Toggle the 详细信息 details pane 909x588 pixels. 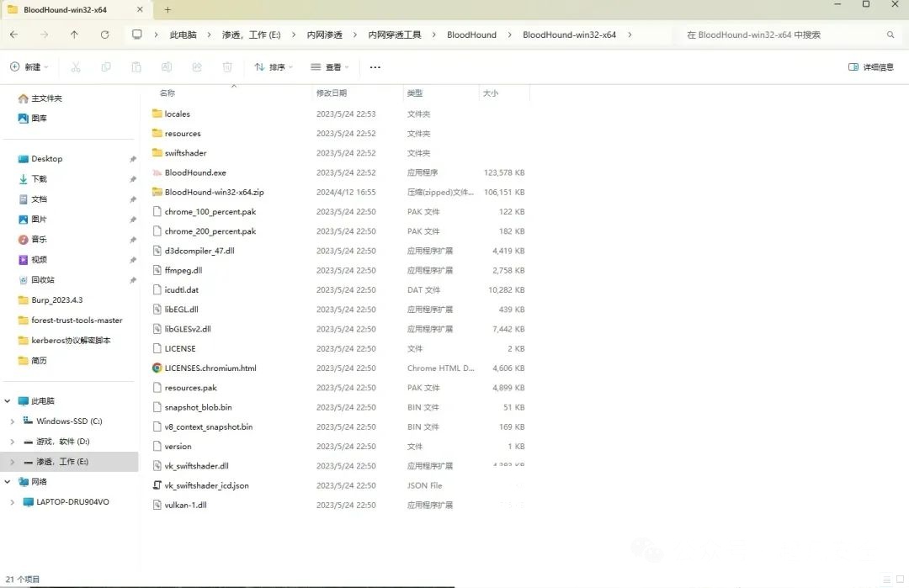(871, 67)
